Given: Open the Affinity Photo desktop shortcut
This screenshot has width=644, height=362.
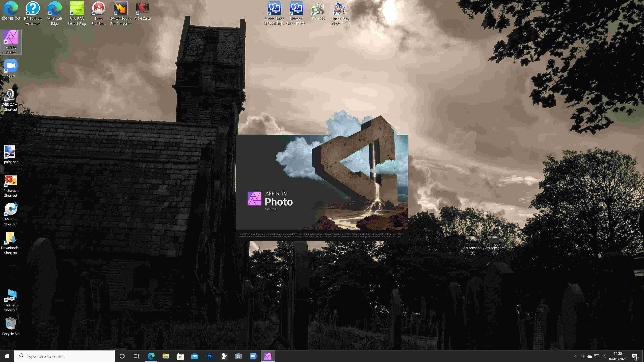Looking at the screenshot, I should pyautogui.click(x=11, y=42).
